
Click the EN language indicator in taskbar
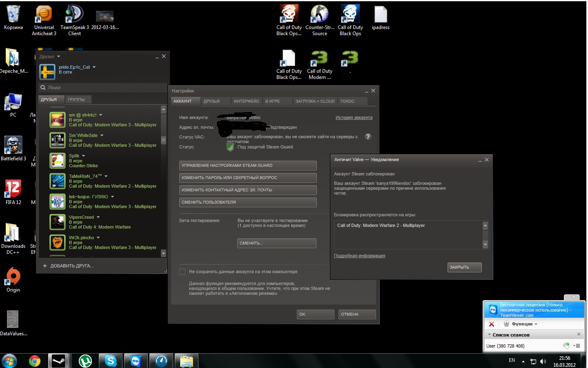point(512,360)
